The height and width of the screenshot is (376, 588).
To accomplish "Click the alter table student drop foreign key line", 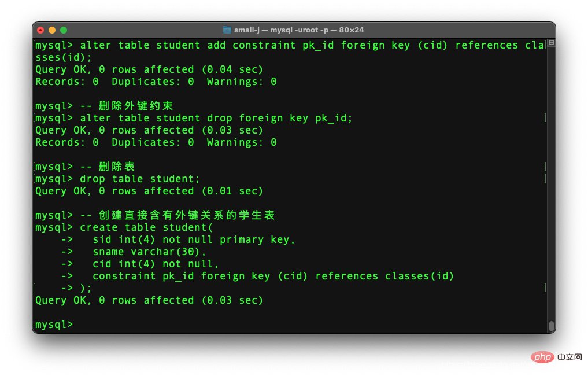I will tap(194, 118).
